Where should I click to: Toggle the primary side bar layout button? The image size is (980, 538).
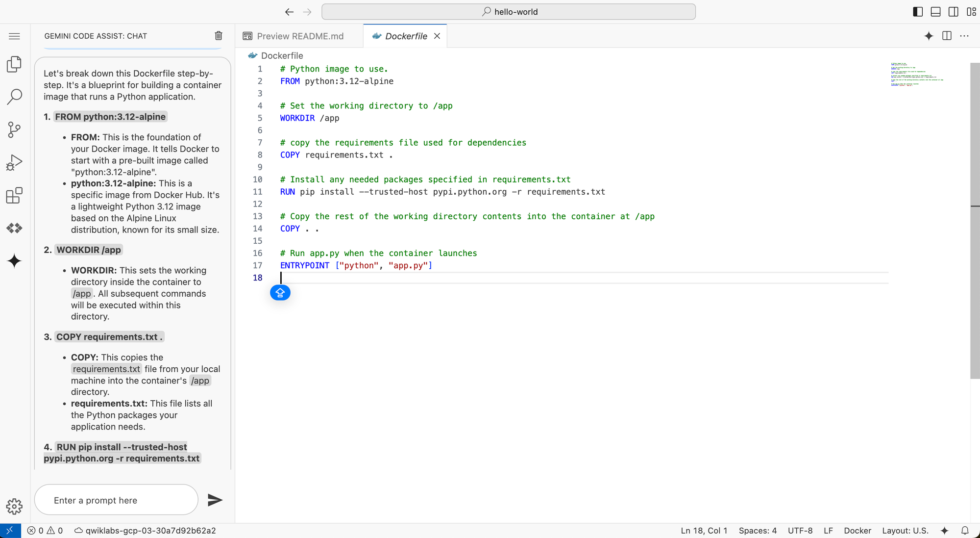pyautogui.click(x=918, y=12)
